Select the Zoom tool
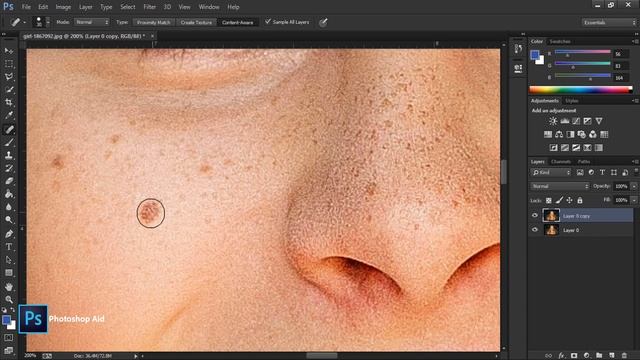Viewport: 640px width, 360px height. tap(9, 300)
